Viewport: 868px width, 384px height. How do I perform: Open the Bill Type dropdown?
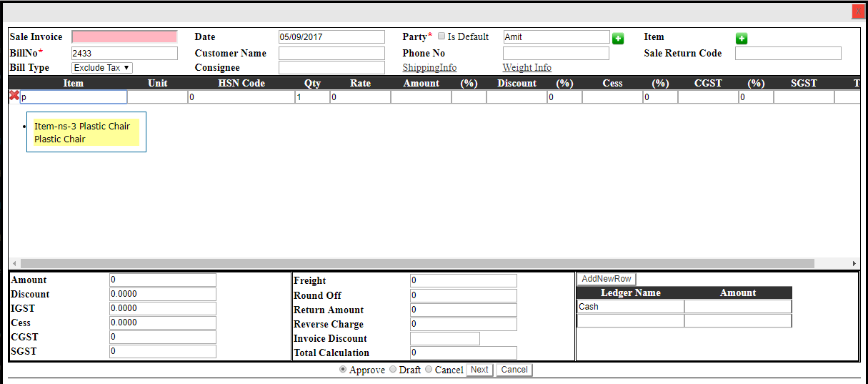coord(102,68)
